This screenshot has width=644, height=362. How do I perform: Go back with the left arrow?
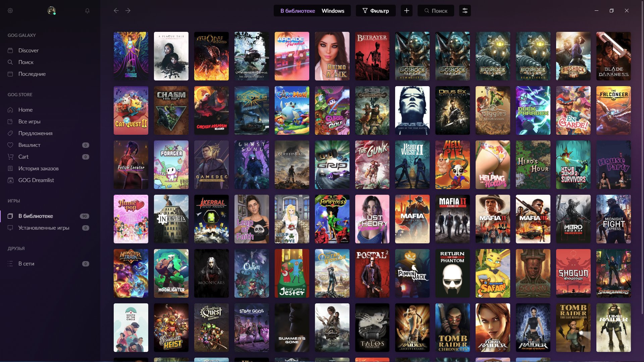pyautogui.click(x=116, y=11)
